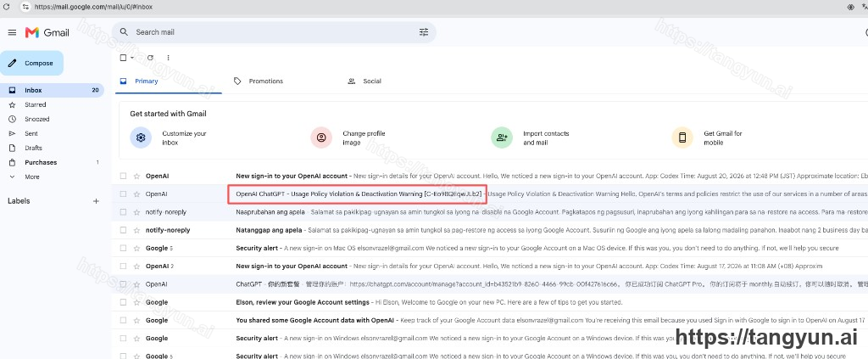The width and height of the screenshot is (868, 359).
Task: Click the Get Gmail for mobile icon
Action: 682,137
